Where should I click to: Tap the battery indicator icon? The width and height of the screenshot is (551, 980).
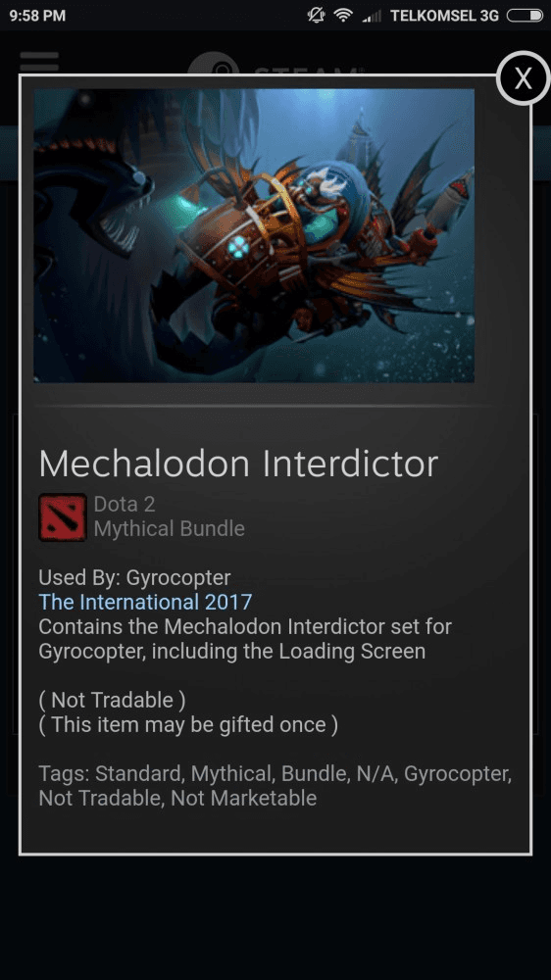pyautogui.click(x=525, y=16)
